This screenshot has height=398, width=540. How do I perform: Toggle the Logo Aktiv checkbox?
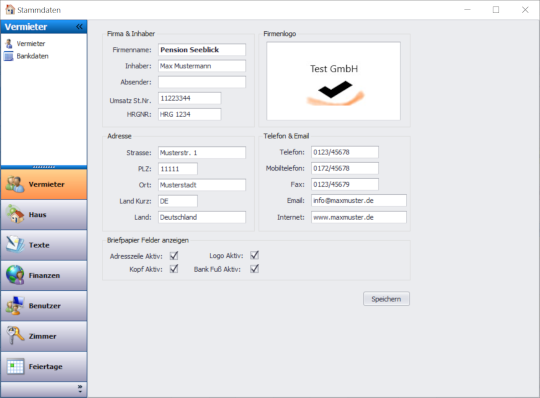tap(255, 255)
